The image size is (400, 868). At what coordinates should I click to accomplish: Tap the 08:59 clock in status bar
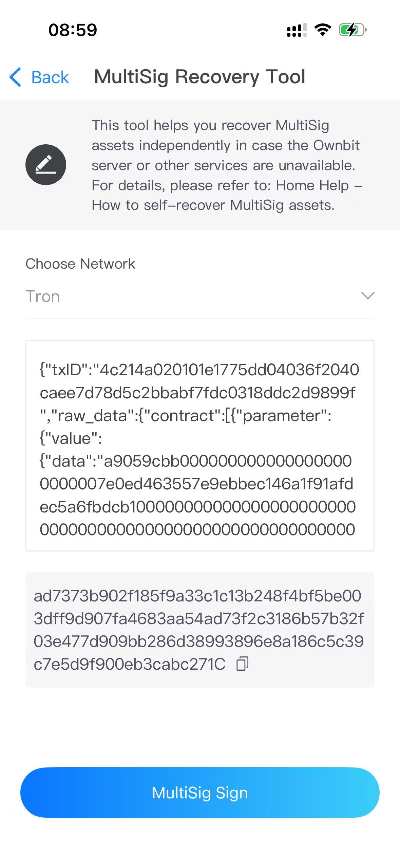[x=73, y=30]
